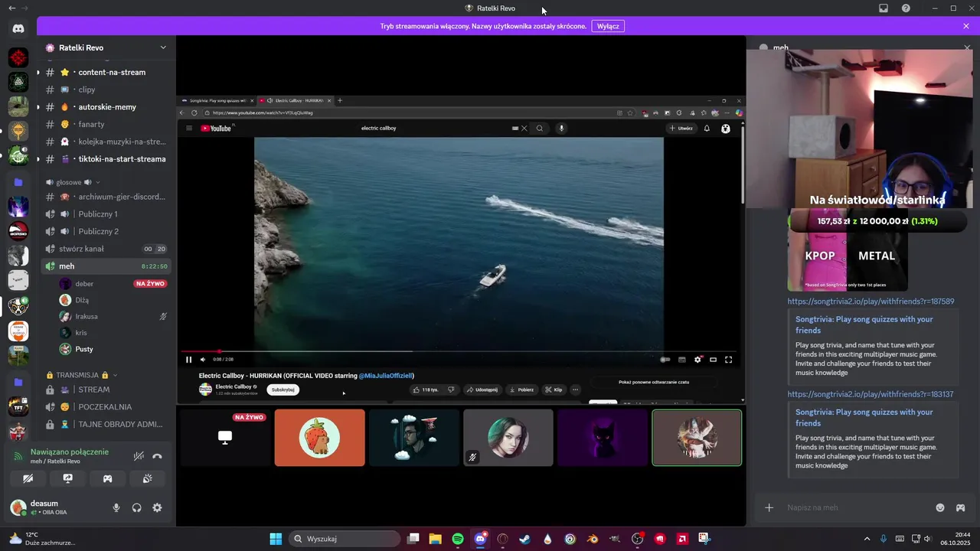Open Discord direct messages home icon
980x551 pixels.
point(18,28)
